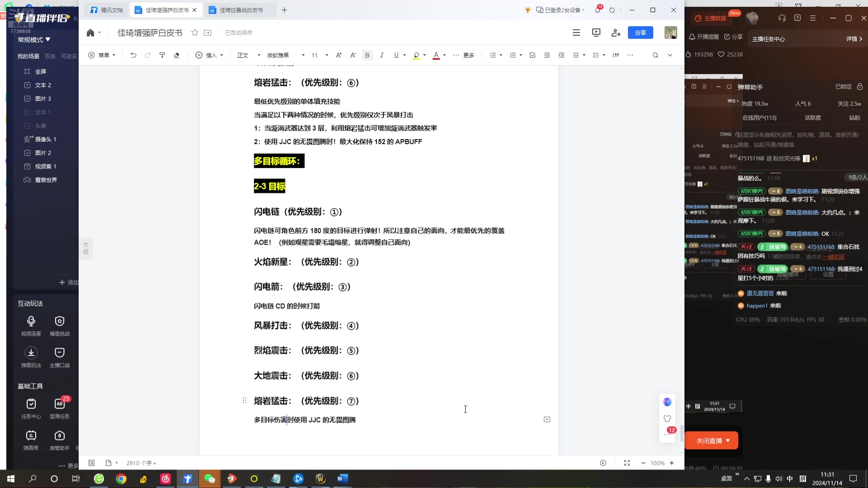Increase the font size with the A+ icon
The height and width of the screenshot is (488, 868).
[339, 55]
